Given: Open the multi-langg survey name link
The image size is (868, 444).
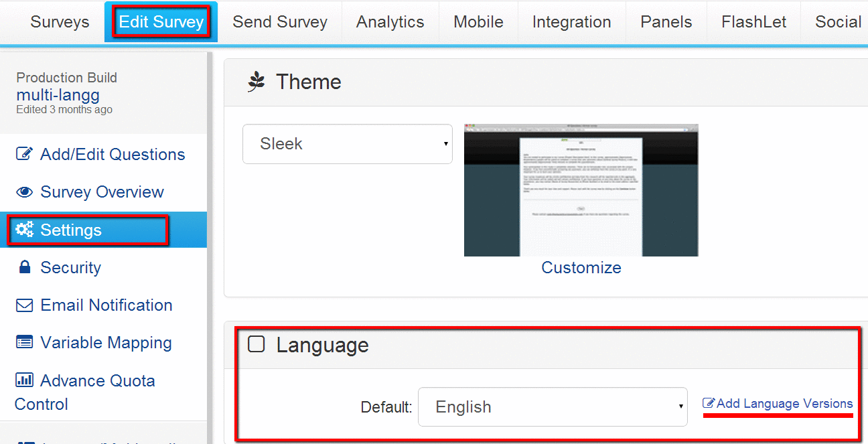Looking at the screenshot, I should [x=58, y=94].
